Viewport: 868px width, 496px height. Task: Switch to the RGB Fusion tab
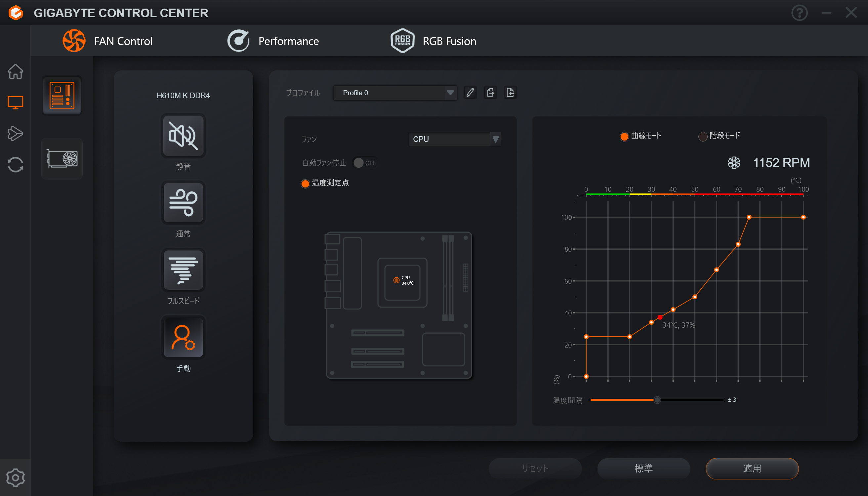pos(433,41)
